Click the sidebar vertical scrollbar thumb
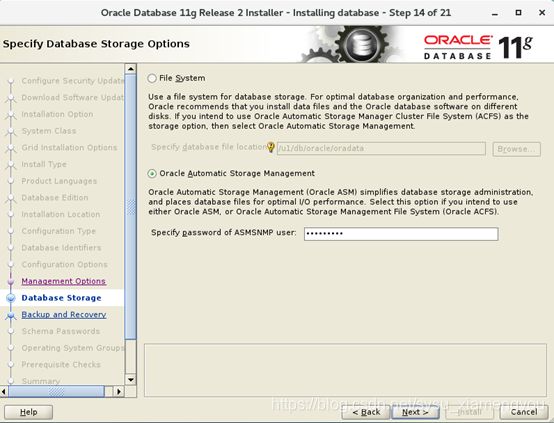 [x=131, y=207]
